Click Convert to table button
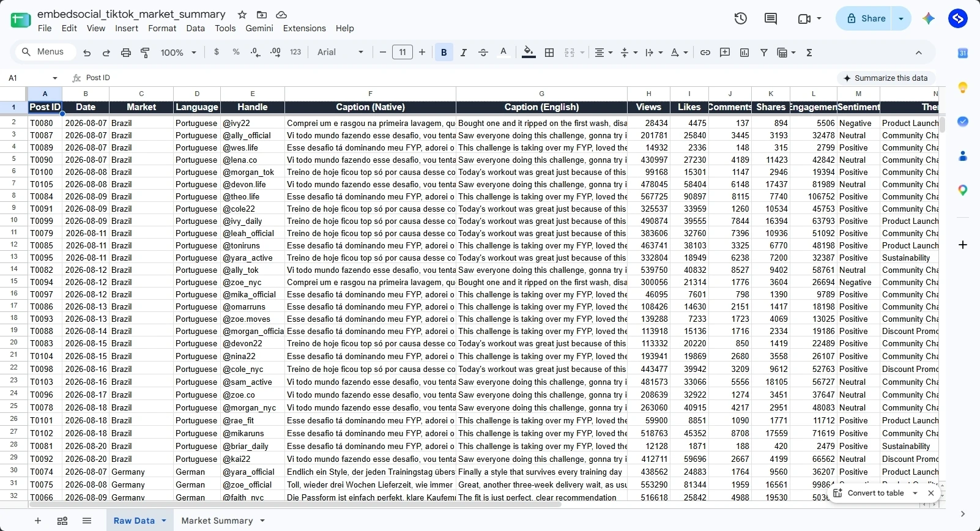Screen dimensions: 980x531 [875, 493]
